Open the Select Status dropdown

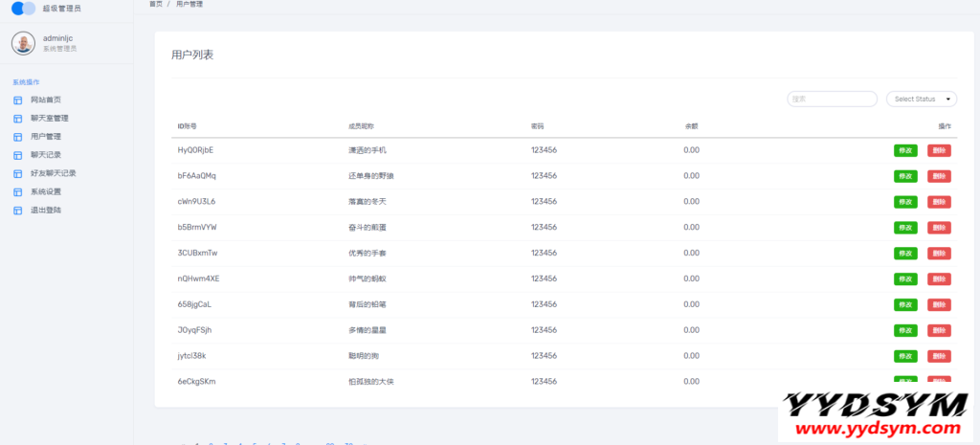(x=922, y=99)
